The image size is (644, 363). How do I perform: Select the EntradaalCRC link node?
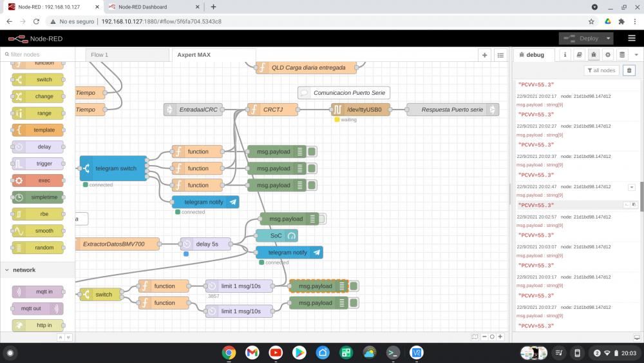[193, 110]
